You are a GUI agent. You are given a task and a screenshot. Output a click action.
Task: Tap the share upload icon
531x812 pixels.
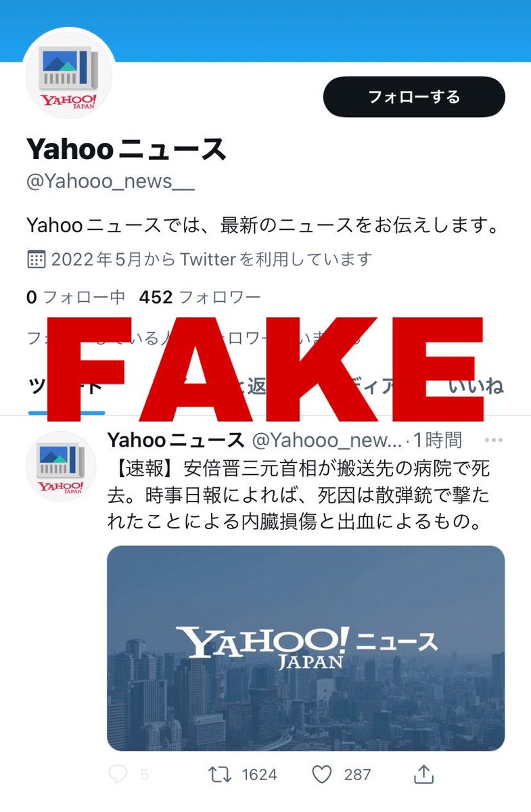[423, 774]
